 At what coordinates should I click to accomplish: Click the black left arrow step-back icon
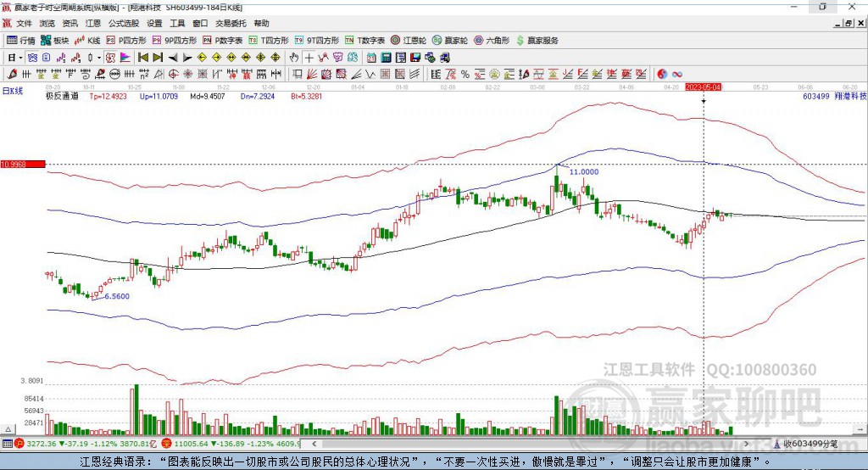click(x=173, y=58)
